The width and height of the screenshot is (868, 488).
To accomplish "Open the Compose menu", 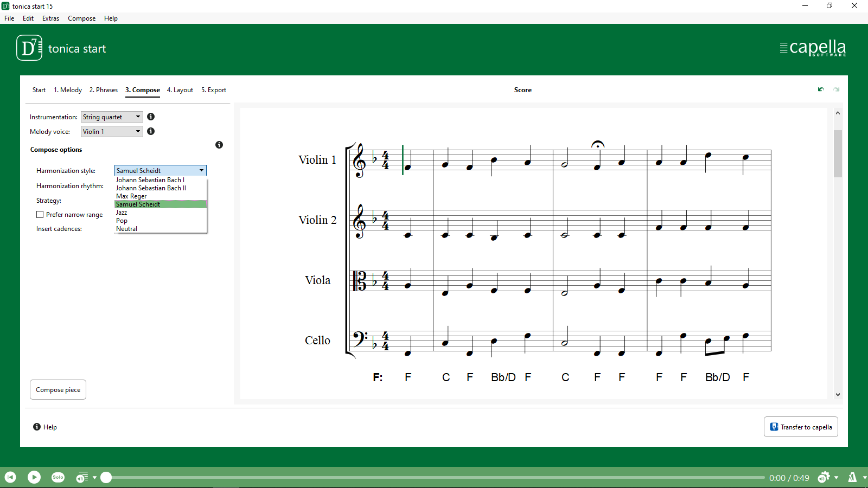I will click(82, 18).
